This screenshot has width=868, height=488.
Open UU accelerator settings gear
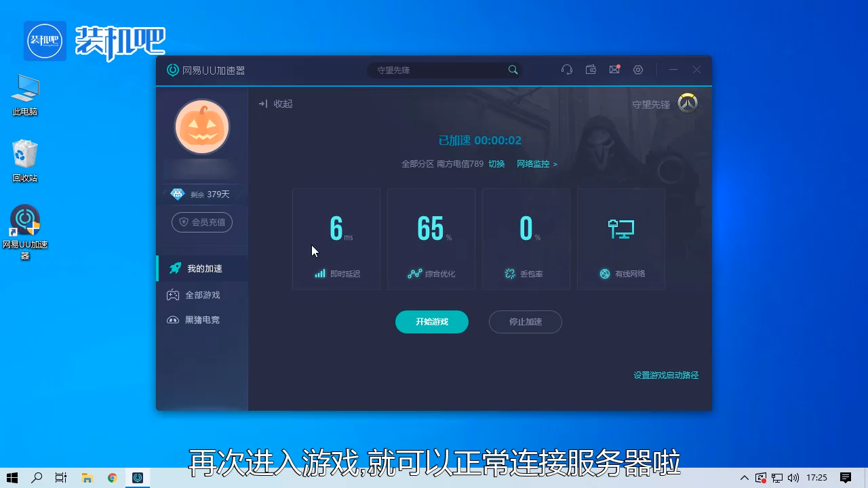(x=637, y=70)
